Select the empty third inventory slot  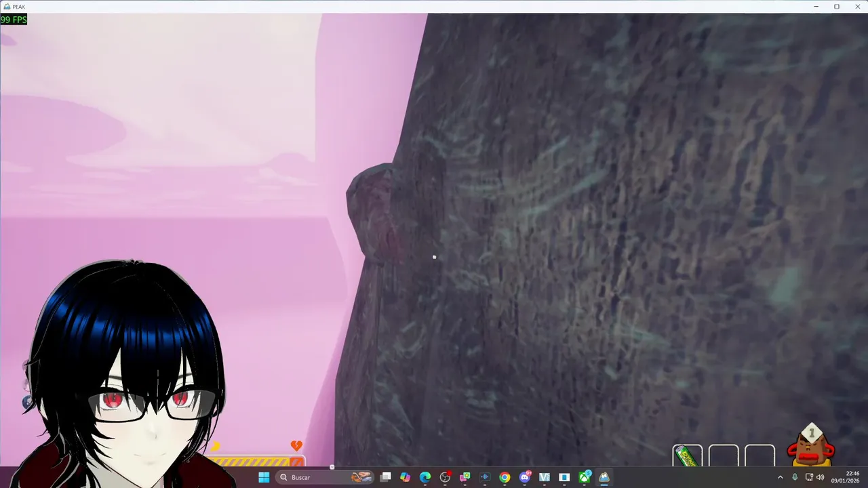tap(759, 456)
